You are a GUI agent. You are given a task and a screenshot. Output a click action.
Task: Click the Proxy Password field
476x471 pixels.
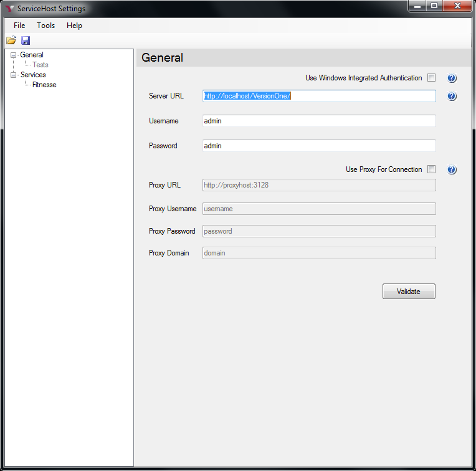coord(319,231)
